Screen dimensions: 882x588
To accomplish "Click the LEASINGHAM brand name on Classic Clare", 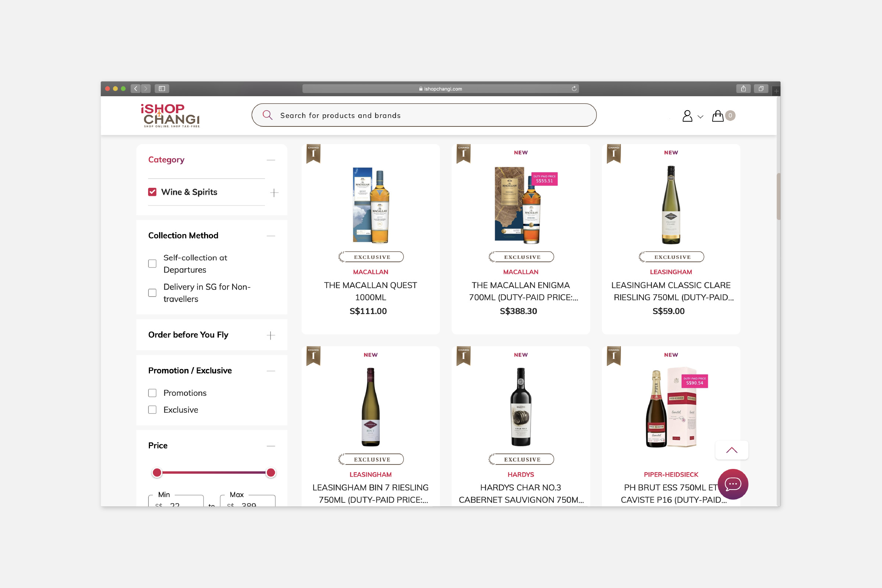I will tap(671, 272).
